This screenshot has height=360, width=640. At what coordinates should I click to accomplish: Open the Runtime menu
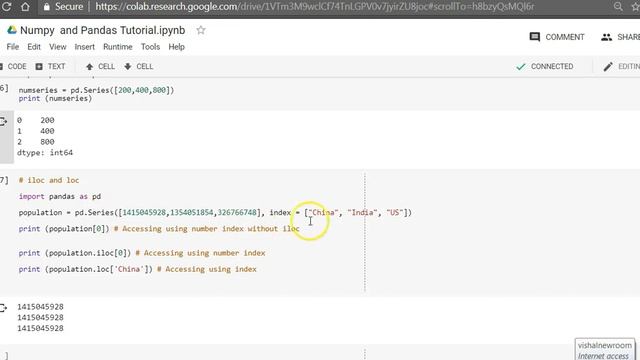[118, 47]
